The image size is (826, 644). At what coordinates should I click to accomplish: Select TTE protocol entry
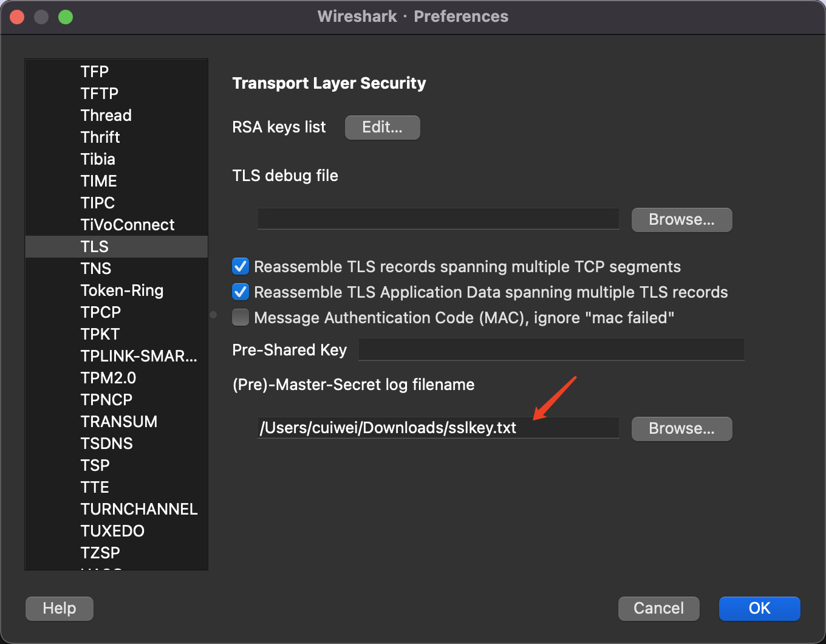pyautogui.click(x=117, y=487)
